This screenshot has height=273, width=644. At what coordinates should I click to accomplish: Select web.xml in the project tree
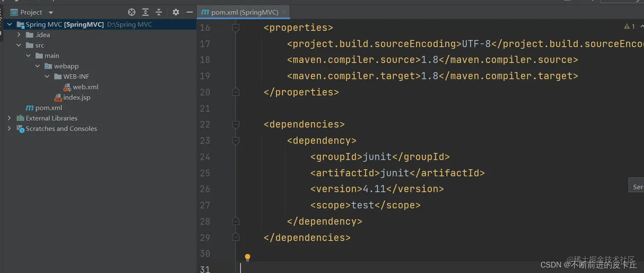pyautogui.click(x=85, y=87)
